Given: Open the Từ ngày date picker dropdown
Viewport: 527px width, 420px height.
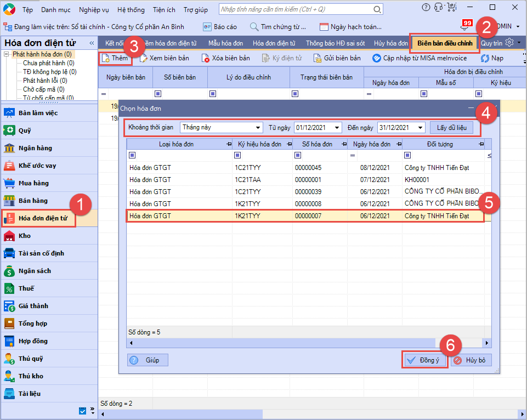Looking at the screenshot, I should 337,128.
